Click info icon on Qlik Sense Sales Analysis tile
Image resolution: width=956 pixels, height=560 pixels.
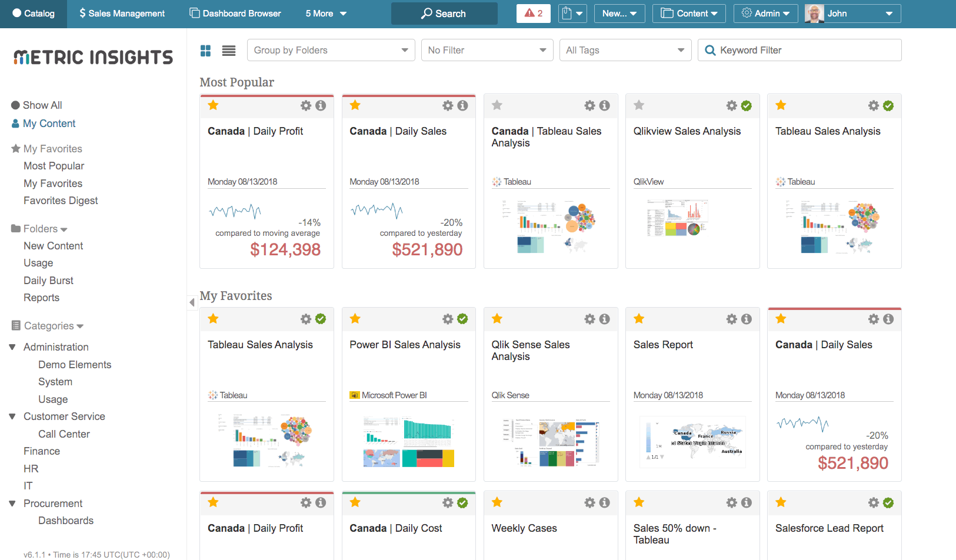click(604, 319)
